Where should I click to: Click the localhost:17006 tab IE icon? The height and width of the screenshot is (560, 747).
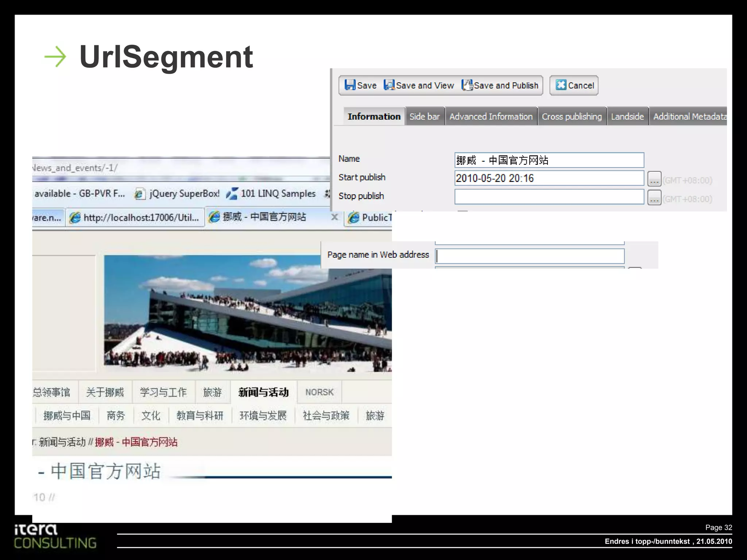click(x=75, y=218)
